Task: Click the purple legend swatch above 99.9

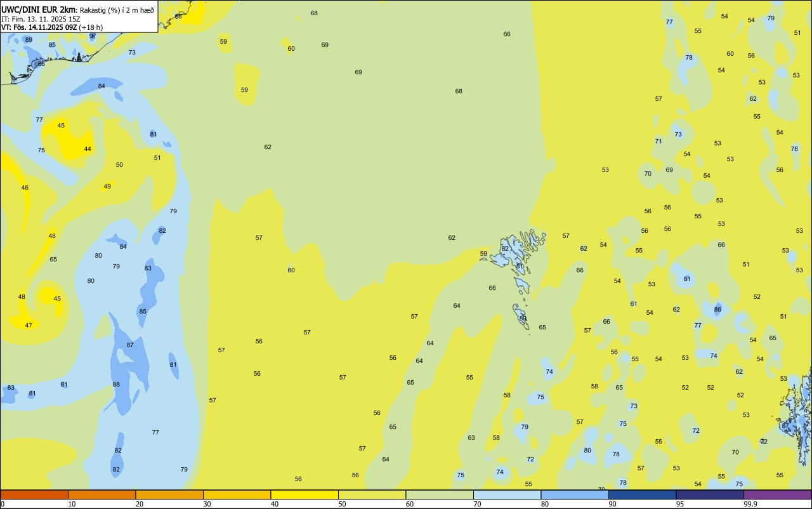Action: point(777,494)
